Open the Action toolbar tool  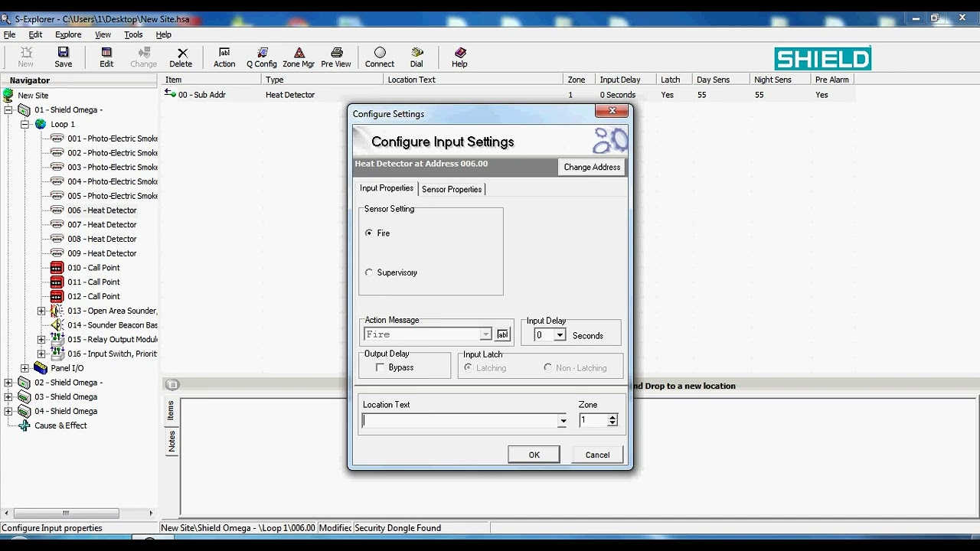tap(224, 57)
